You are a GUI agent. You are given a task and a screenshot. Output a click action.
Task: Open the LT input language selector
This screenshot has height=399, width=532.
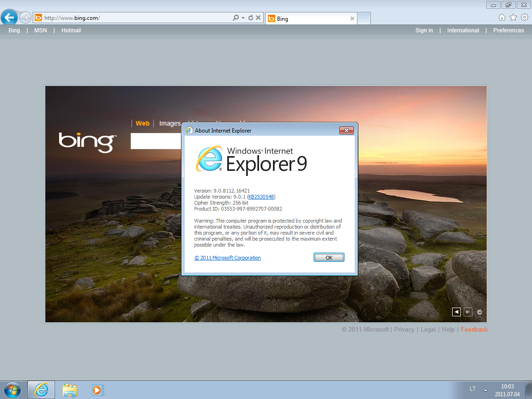coord(472,389)
